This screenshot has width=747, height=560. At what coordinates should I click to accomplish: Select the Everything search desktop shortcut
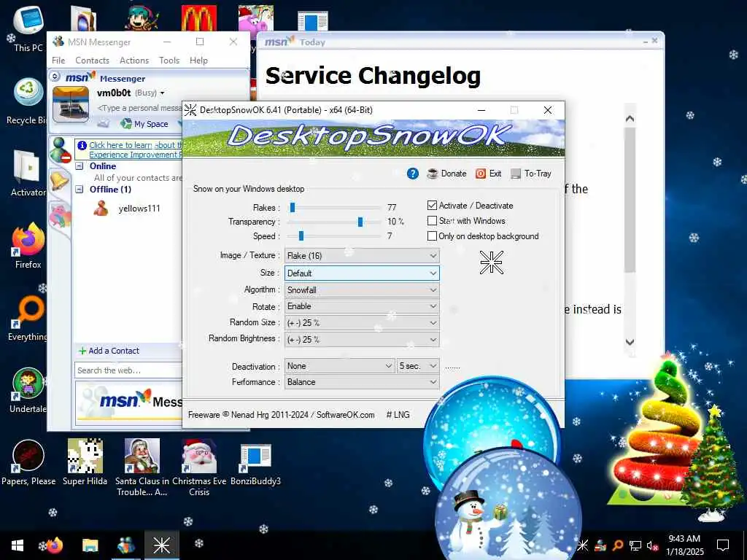tap(28, 319)
